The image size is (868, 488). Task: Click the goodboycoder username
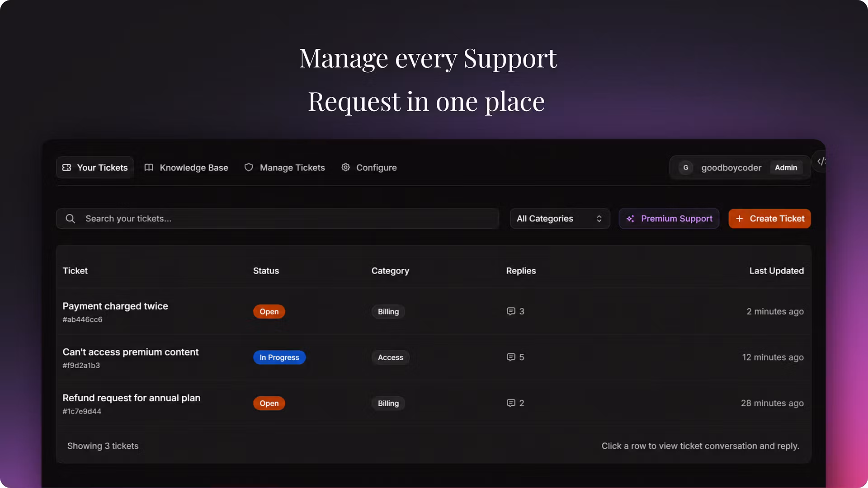(731, 168)
